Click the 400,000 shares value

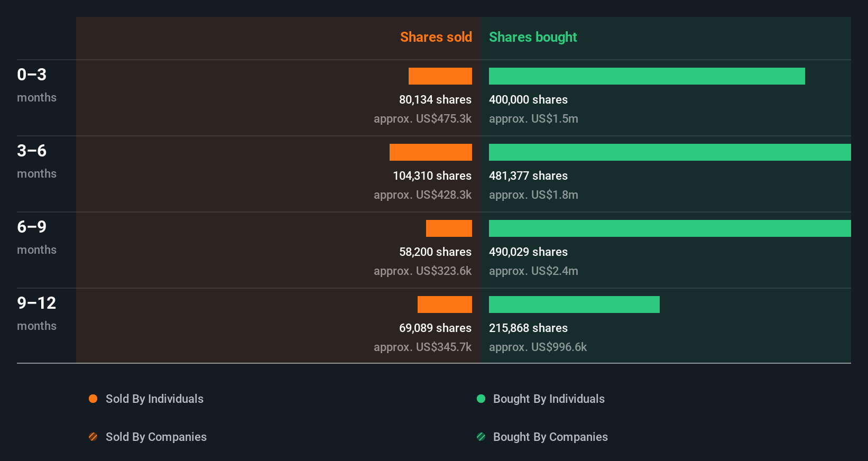point(528,100)
